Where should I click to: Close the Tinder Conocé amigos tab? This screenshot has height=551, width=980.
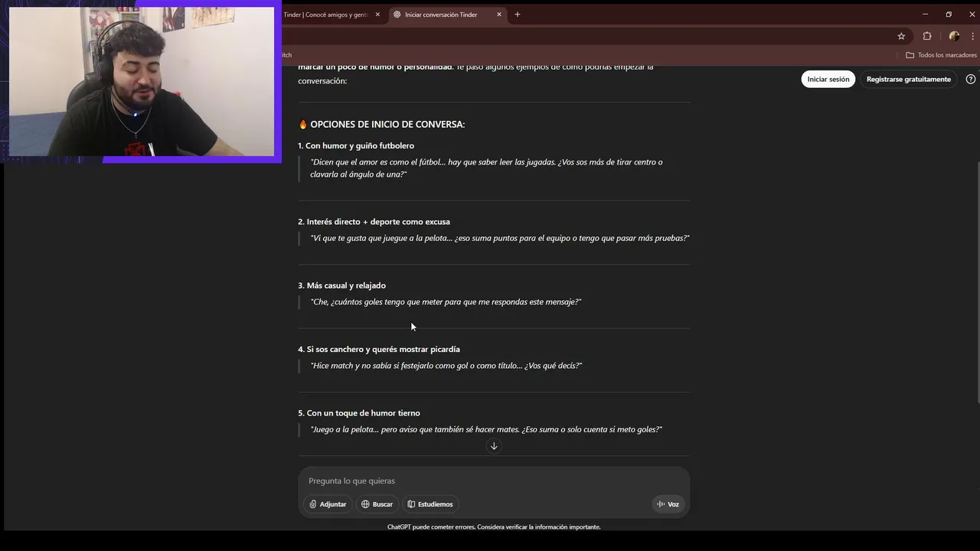tap(377, 15)
